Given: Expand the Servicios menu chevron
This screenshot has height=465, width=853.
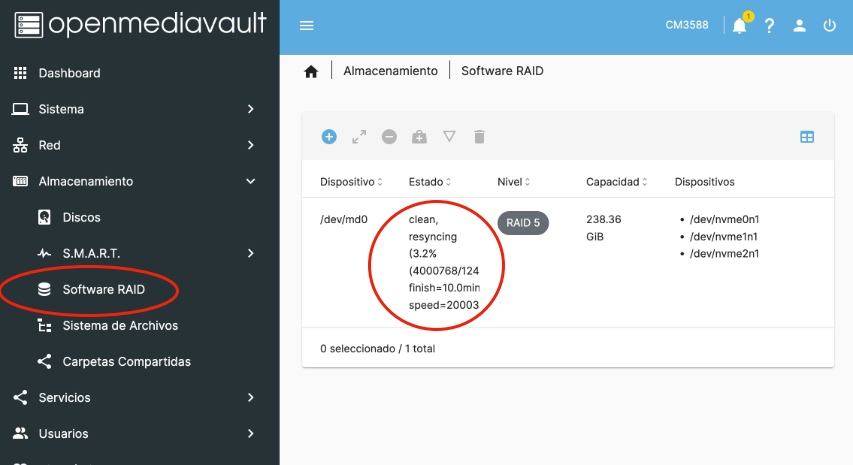Looking at the screenshot, I should click(250, 398).
